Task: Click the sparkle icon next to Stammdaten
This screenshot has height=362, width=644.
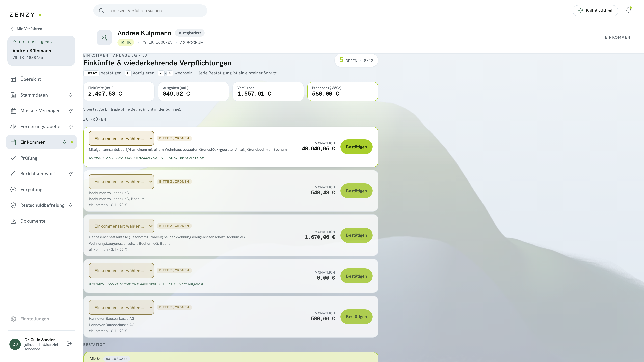Action: tap(71, 95)
